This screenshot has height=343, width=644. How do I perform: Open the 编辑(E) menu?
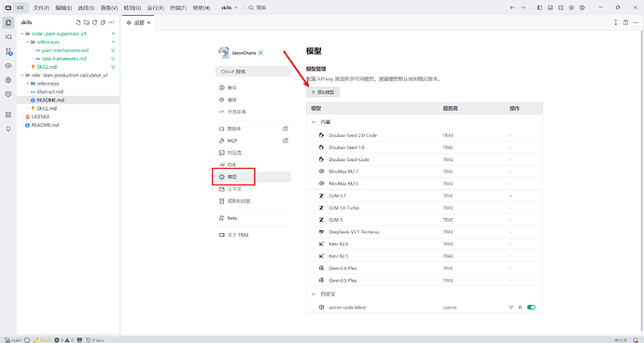(x=63, y=7)
